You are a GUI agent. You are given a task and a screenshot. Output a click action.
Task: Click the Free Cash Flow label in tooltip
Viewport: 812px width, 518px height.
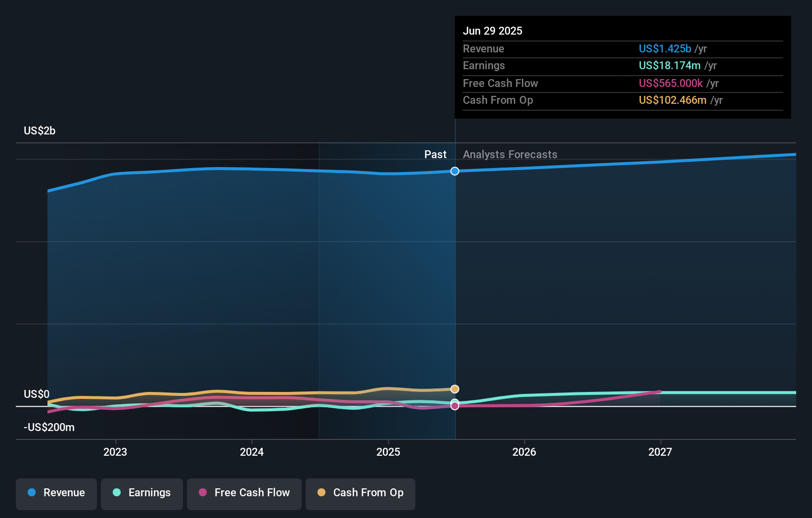tap(500, 83)
